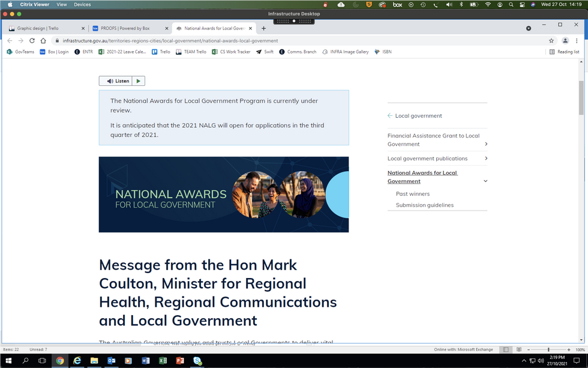Click the zoom-out minus in status bar
Viewport: 588px width, 368px height.
point(529,349)
